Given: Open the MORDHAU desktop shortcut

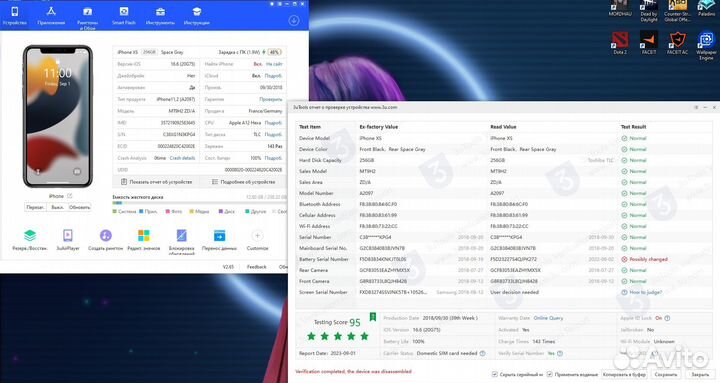Looking at the screenshot, I should [620, 8].
